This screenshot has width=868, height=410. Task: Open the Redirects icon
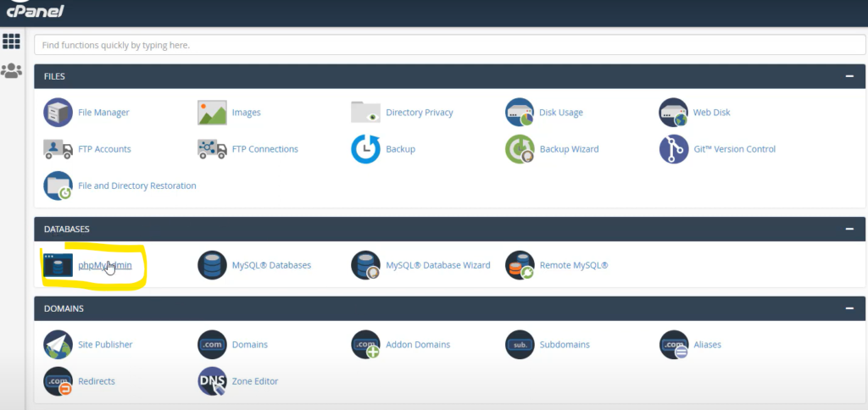[x=58, y=381]
